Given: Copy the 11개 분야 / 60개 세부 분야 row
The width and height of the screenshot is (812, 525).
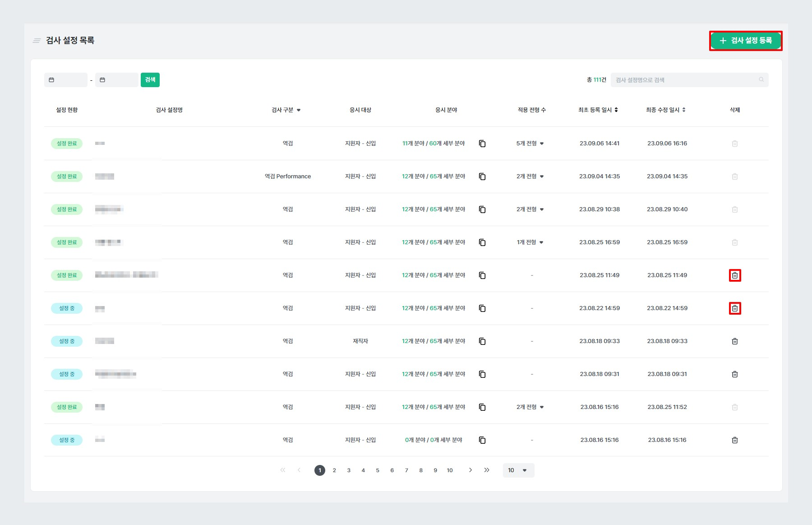Looking at the screenshot, I should tap(482, 144).
